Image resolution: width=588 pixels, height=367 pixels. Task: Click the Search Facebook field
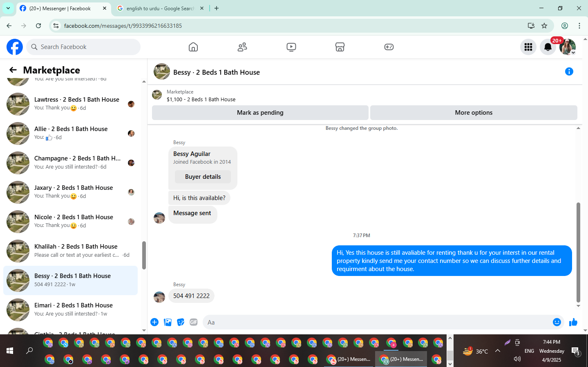[83, 47]
